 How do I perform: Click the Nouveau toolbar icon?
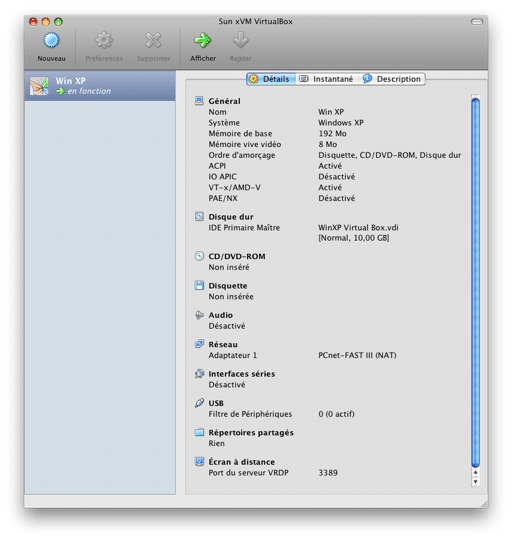(51, 40)
